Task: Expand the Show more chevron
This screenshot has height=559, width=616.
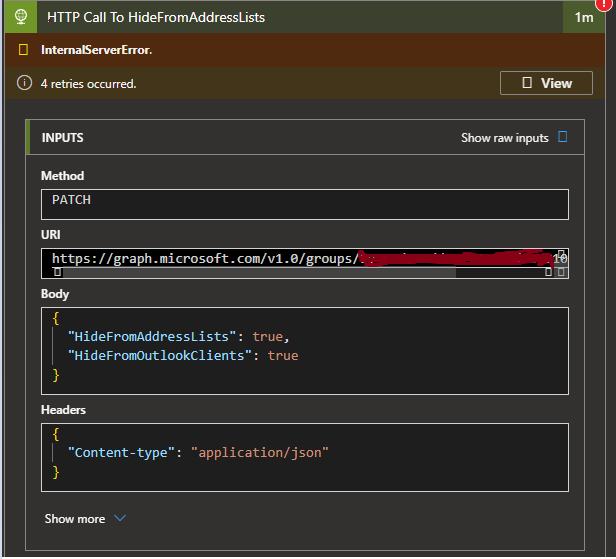Action: 120,518
